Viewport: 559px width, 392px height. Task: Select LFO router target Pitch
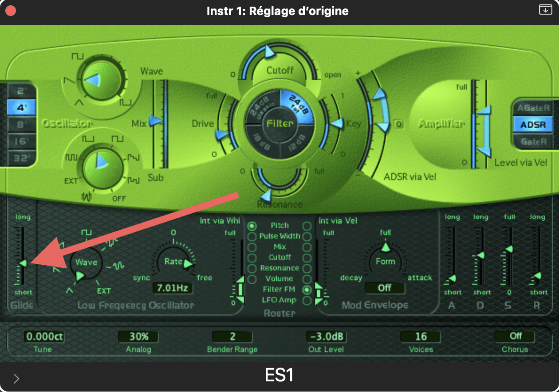point(252,226)
